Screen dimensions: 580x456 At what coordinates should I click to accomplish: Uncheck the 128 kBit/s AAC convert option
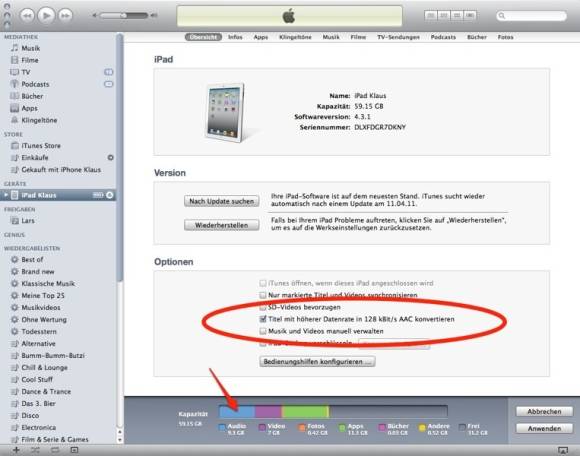click(263, 319)
